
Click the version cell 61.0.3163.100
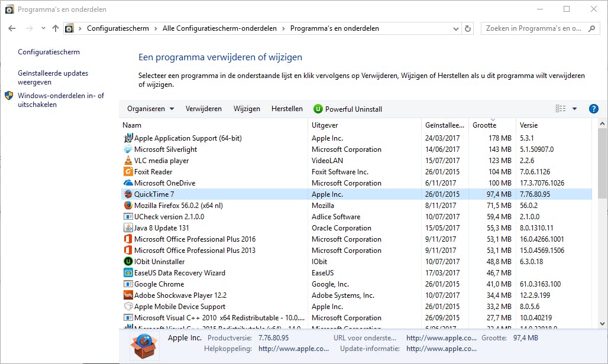point(540,284)
